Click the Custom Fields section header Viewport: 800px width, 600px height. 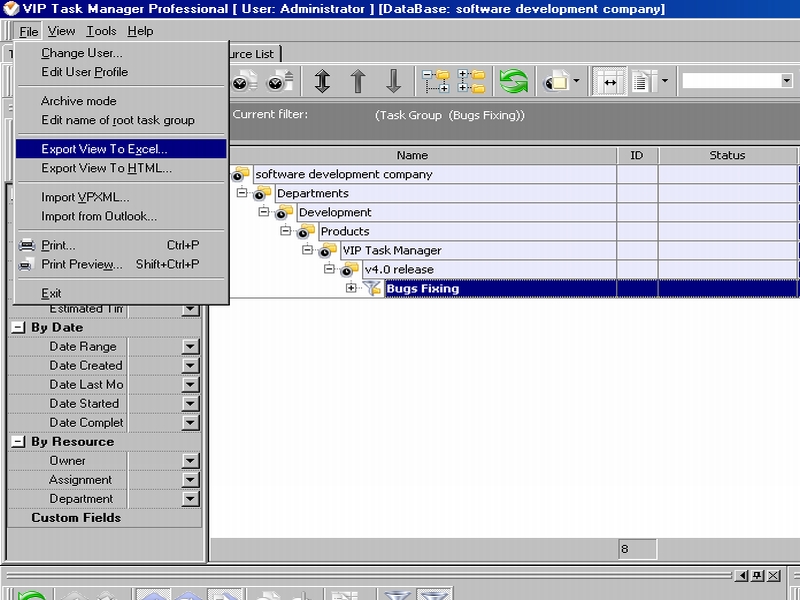point(105,518)
